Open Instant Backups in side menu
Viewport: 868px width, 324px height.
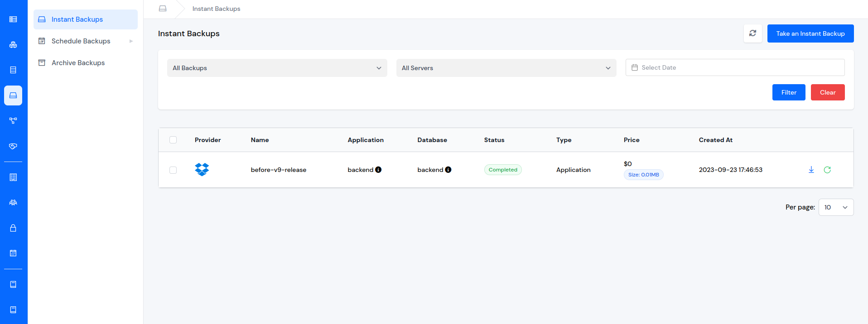[86, 19]
